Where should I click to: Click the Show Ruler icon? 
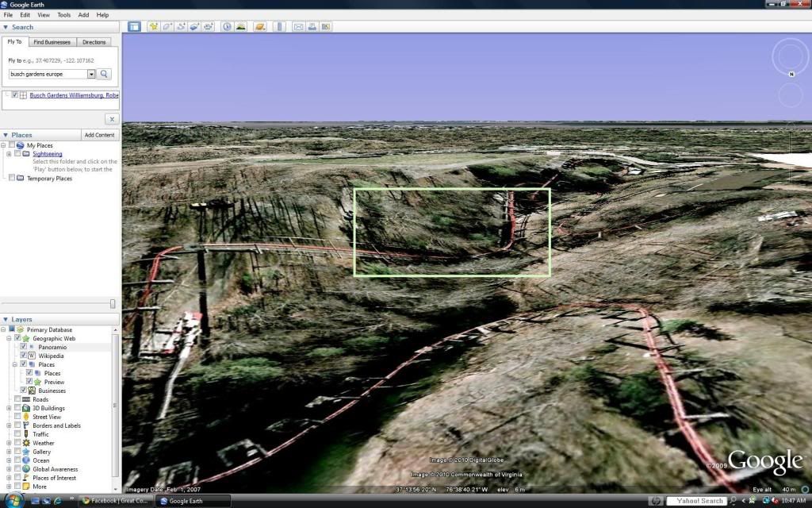click(278, 26)
